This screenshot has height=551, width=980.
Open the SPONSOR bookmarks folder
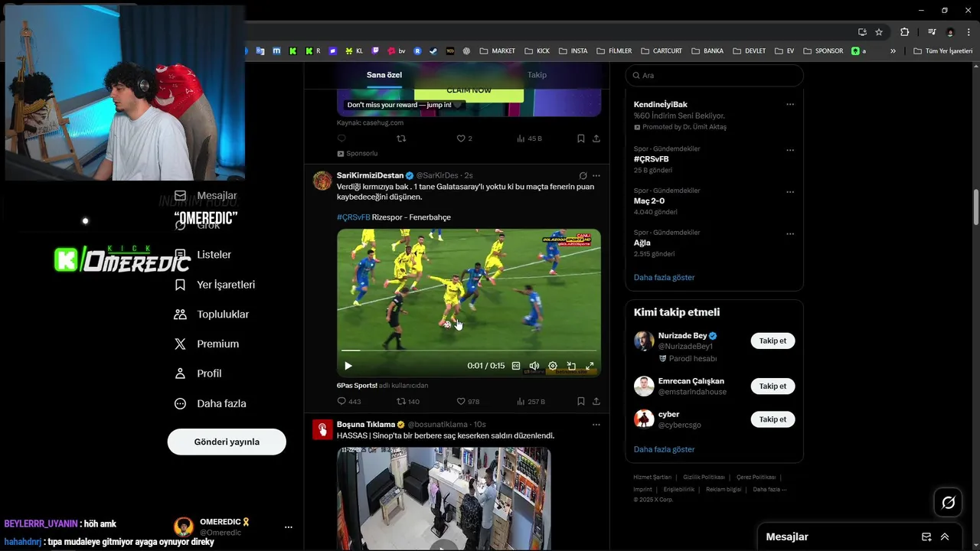[x=823, y=51]
